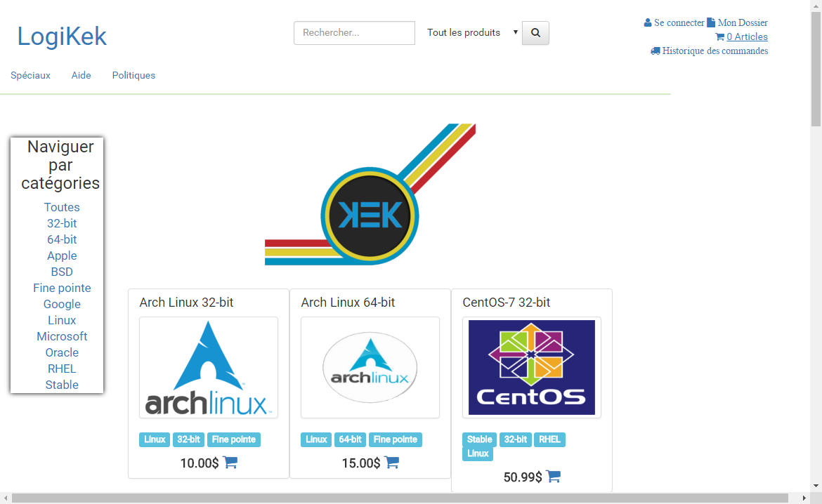The height and width of the screenshot is (504, 822).
Task: Go to LogiKek home page title
Action: (62, 37)
